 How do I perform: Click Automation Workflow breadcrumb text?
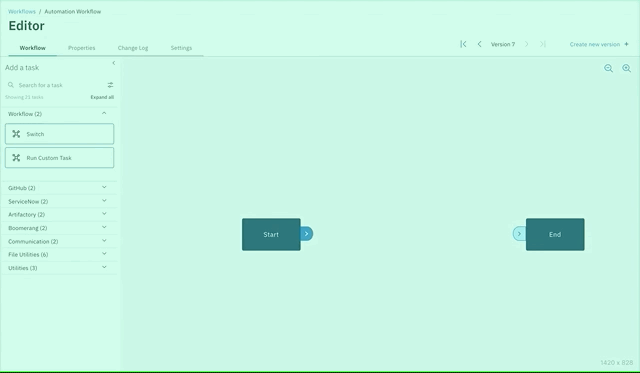[x=73, y=11]
